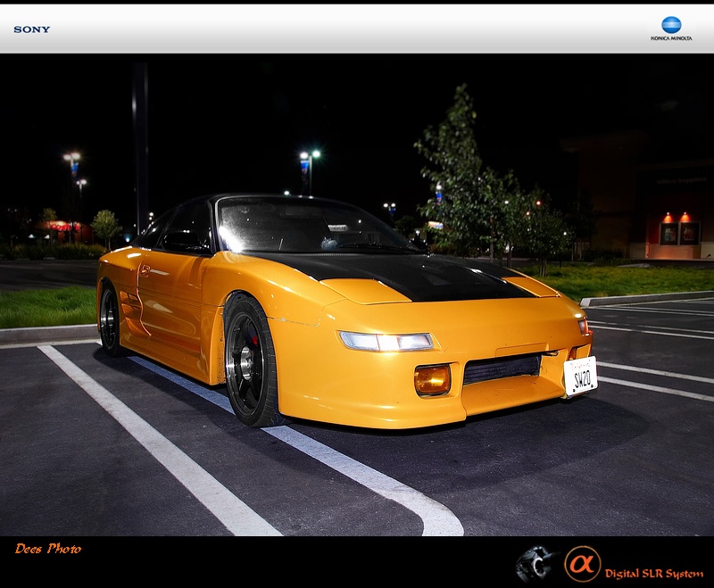Click the 'Digital SLR System' text
The width and height of the screenshot is (714, 588).
coord(653,574)
